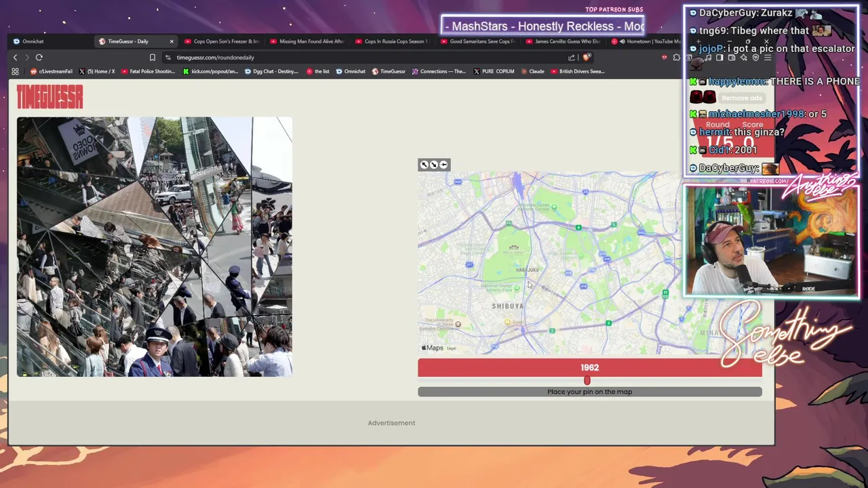
Task: Open the 'Connections — The...' bookmark
Action: [x=439, y=71]
